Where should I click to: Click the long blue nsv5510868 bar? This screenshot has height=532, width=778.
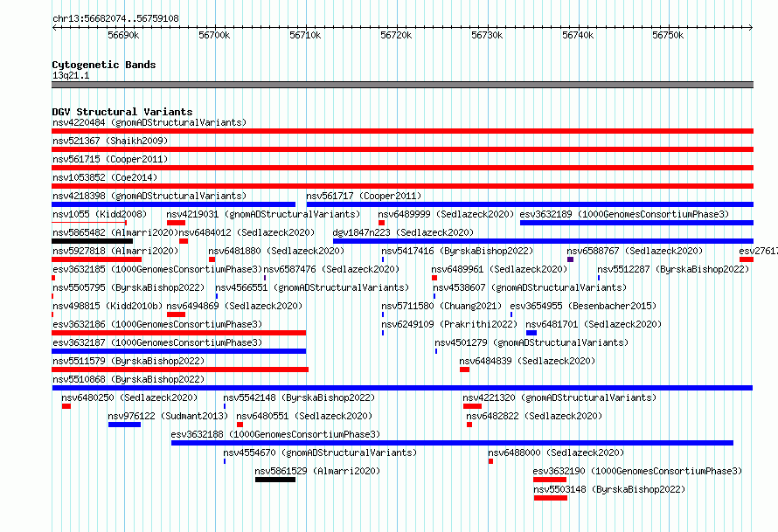(402, 388)
